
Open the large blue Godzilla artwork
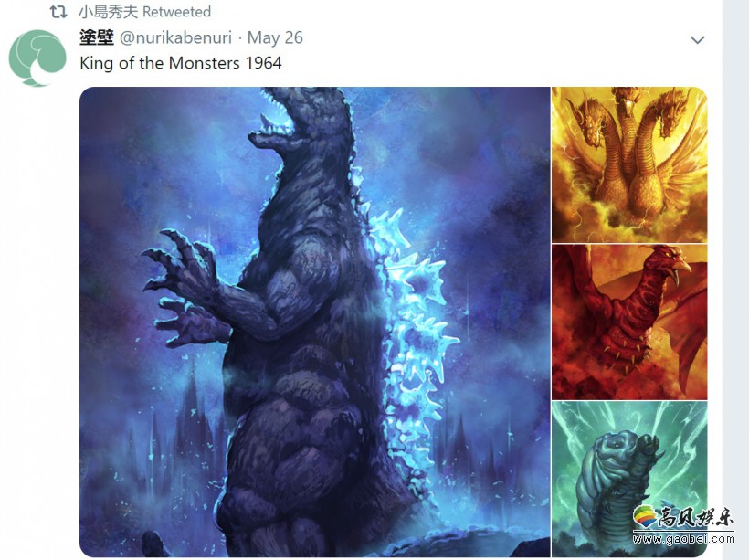315,322
